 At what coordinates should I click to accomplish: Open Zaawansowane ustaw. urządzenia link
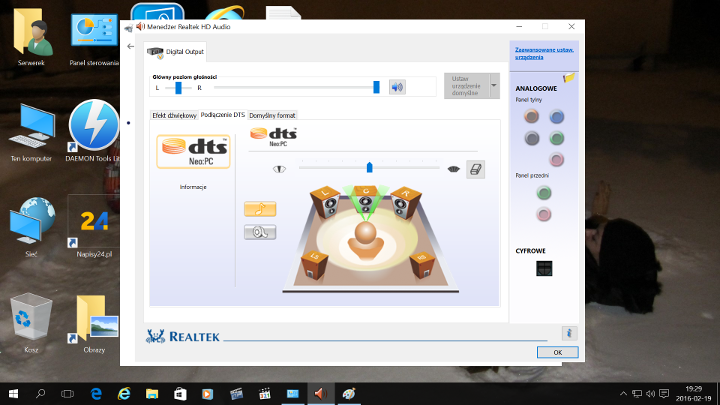tap(544, 53)
